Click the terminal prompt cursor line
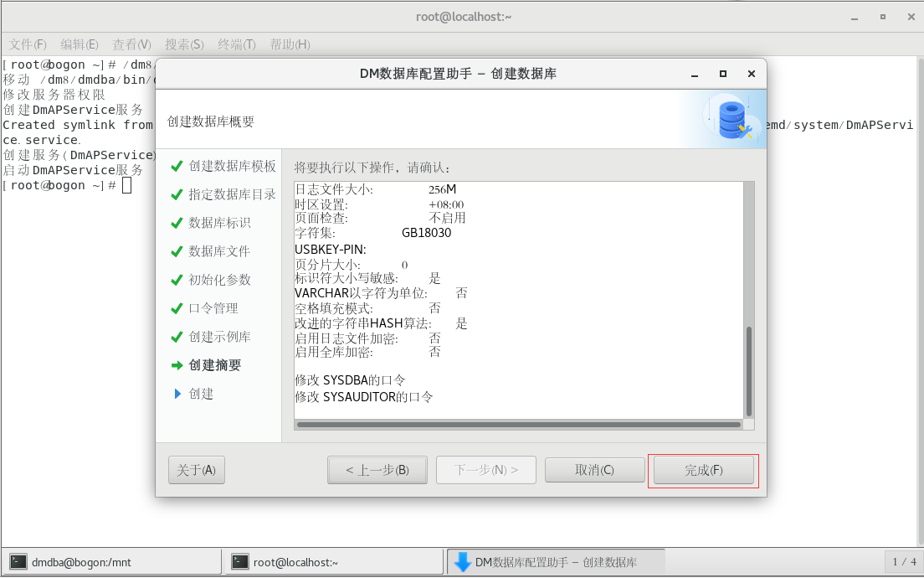924x578 pixels. pyautogui.click(x=67, y=185)
